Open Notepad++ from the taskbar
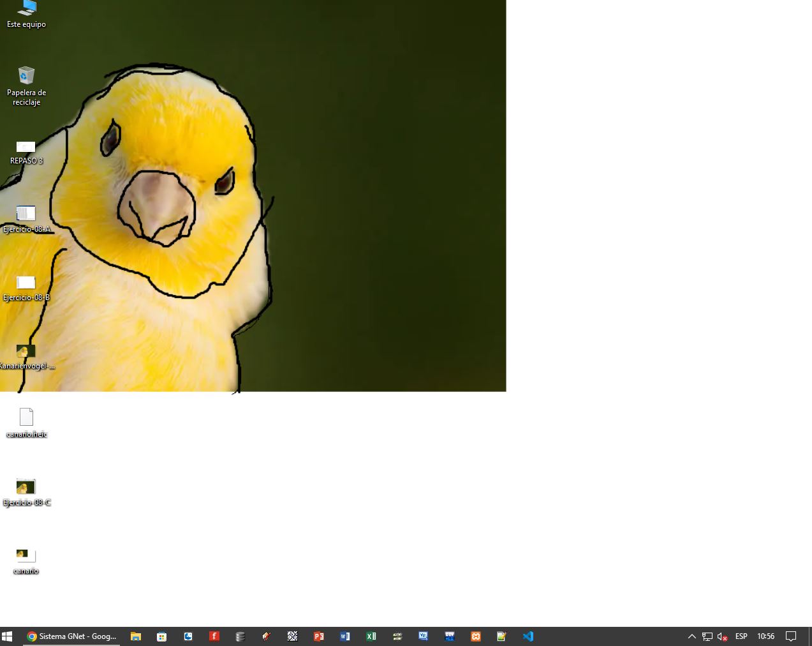The height and width of the screenshot is (646, 812). [502, 636]
